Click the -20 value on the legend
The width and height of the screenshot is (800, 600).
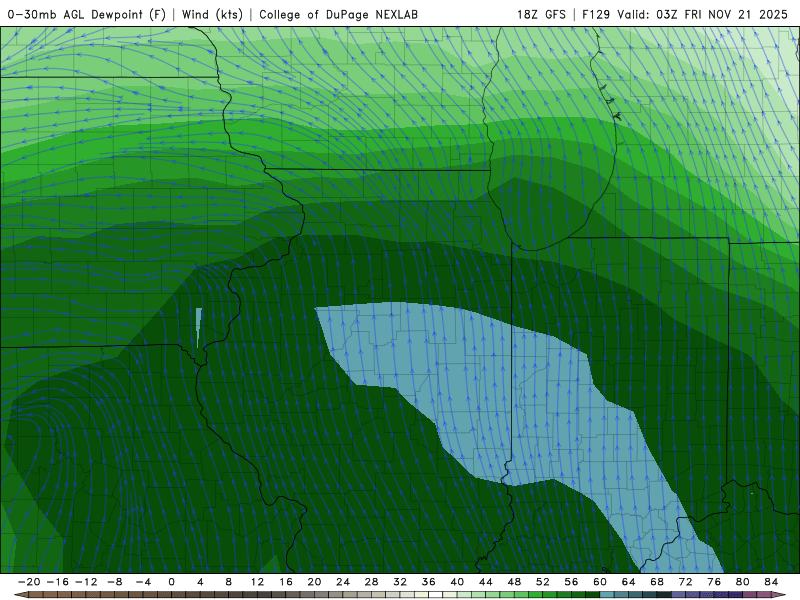tap(29, 582)
